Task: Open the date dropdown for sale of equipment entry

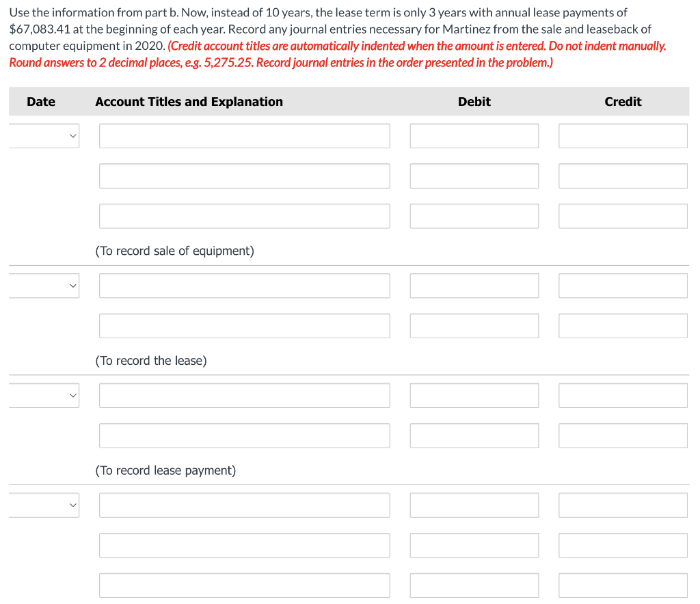Action: [x=44, y=136]
